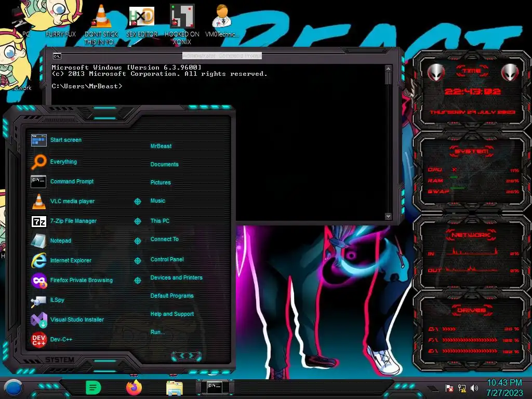Expand Internet Explorer jump list arrow
532x399 pixels.
click(137, 261)
